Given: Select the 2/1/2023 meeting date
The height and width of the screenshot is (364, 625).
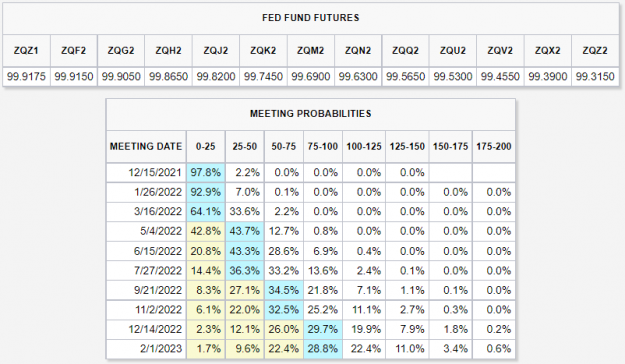Looking at the screenshot, I should 161,349.
